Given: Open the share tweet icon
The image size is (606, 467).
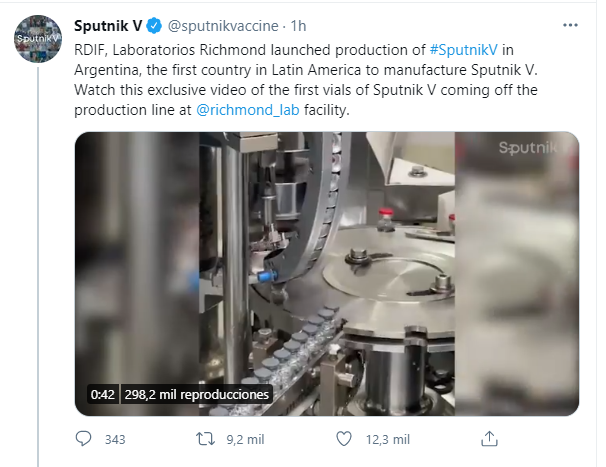Looking at the screenshot, I should [x=489, y=439].
